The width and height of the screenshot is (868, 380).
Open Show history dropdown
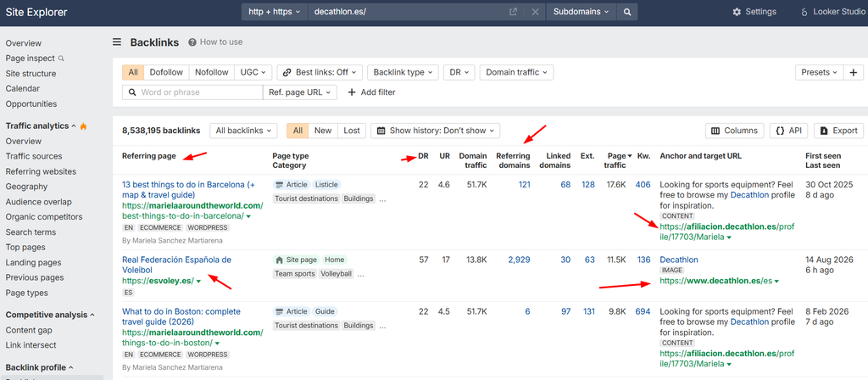point(435,131)
